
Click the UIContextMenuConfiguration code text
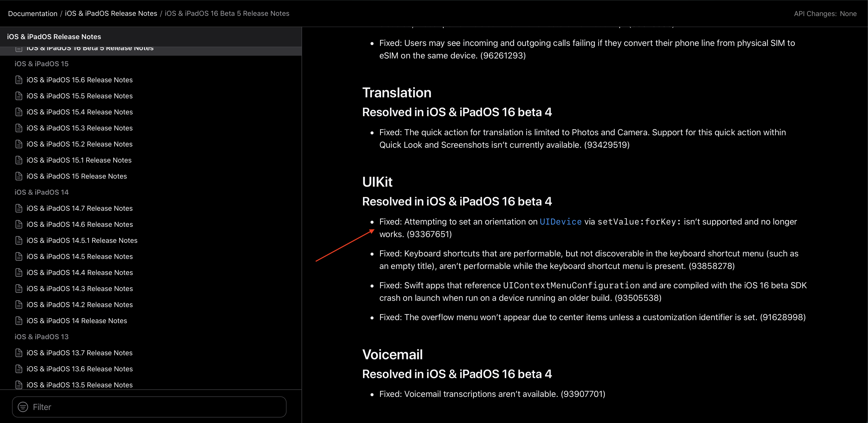pyautogui.click(x=571, y=286)
